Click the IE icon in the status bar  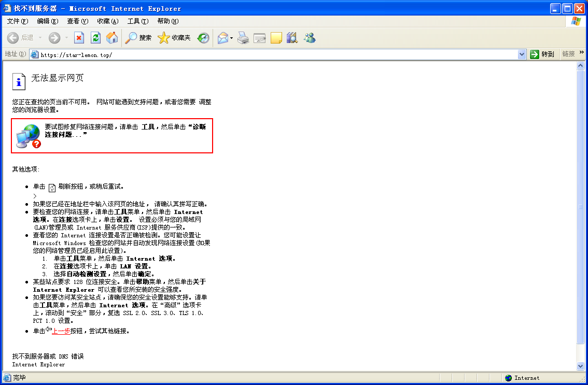point(7,378)
